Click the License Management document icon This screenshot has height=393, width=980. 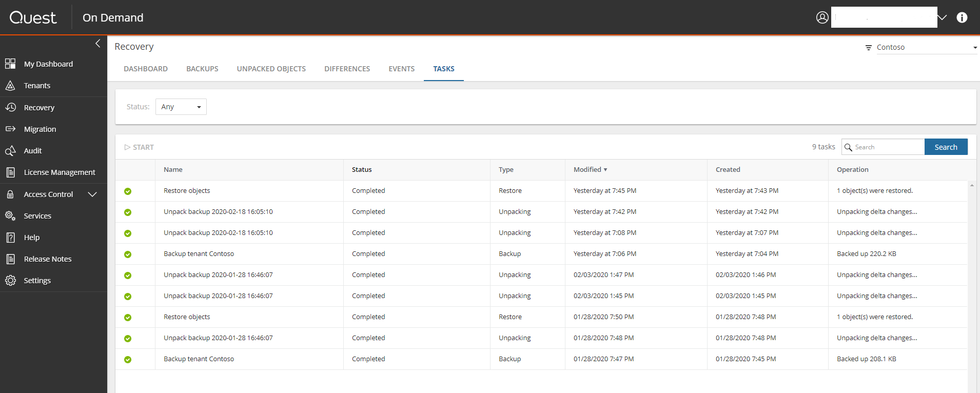pos(10,172)
